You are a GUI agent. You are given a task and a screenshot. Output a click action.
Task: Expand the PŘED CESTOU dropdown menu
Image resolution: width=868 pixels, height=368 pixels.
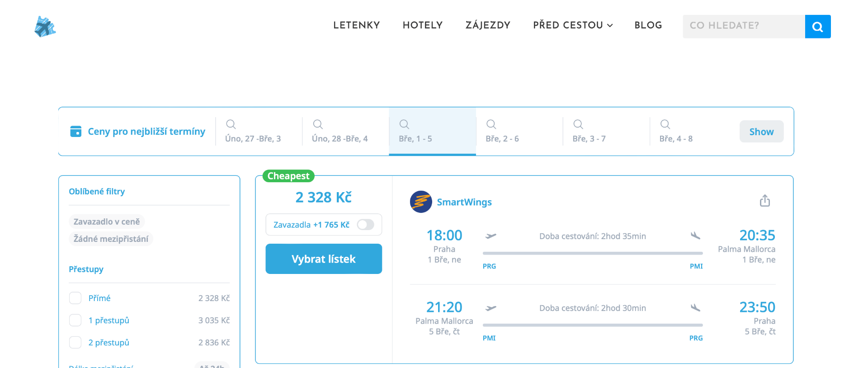click(x=572, y=25)
